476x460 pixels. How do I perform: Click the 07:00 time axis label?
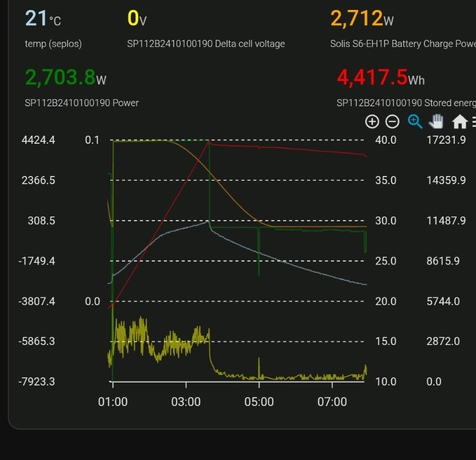coord(332,402)
